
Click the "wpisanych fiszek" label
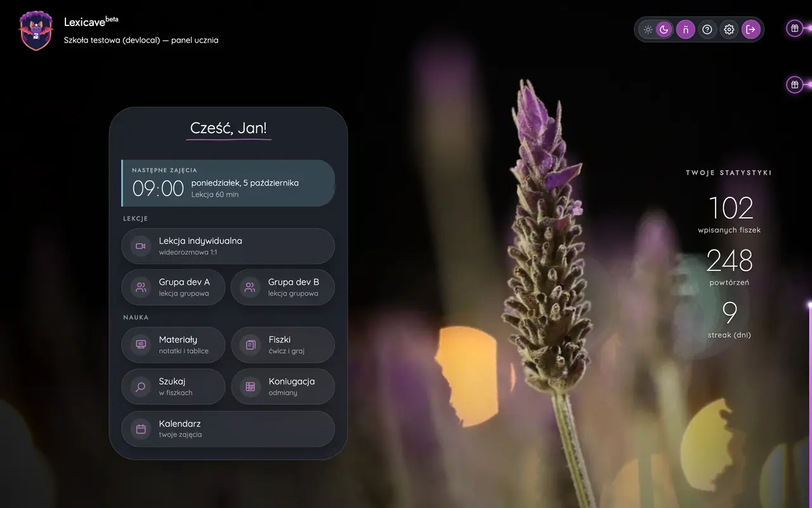(730, 230)
